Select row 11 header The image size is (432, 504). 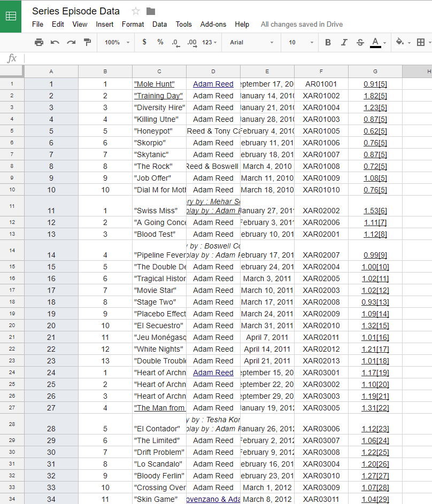pos(12,206)
